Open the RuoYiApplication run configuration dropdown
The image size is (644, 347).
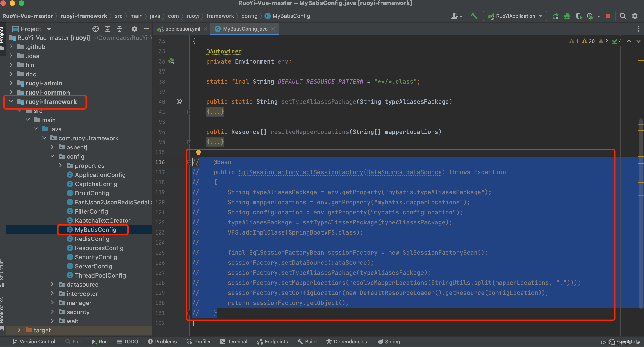pyautogui.click(x=515, y=16)
